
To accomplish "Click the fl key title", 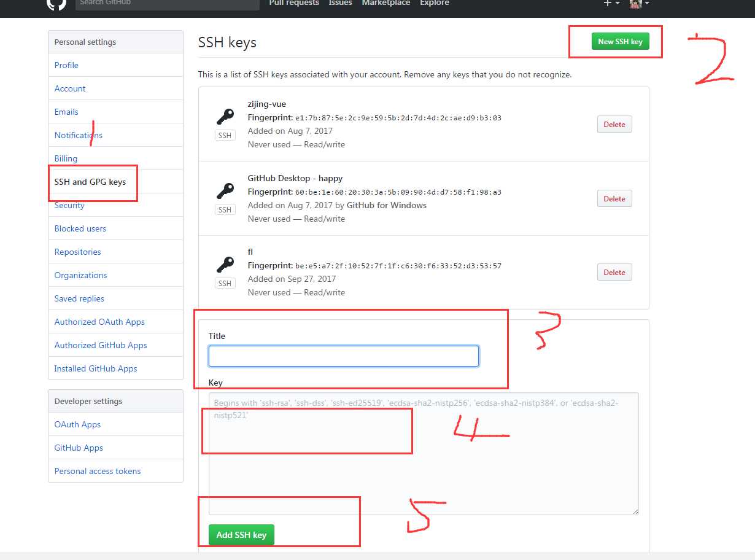I will pyautogui.click(x=250, y=252).
